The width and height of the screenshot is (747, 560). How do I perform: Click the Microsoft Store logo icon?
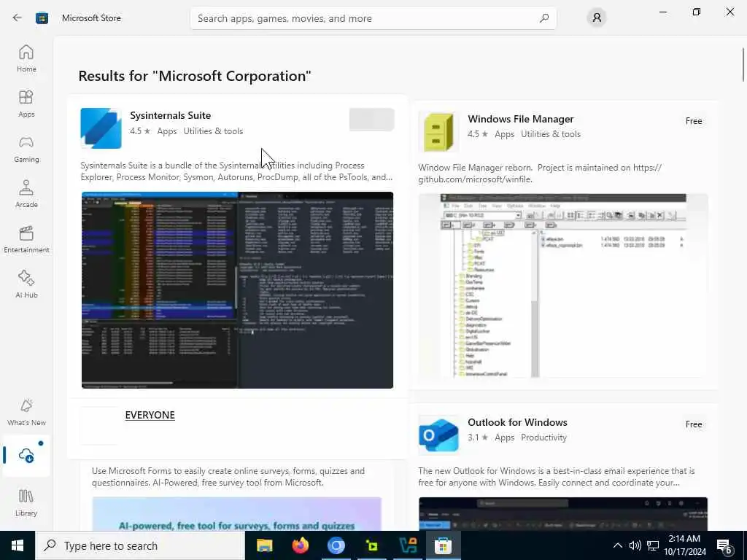point(42,18)
